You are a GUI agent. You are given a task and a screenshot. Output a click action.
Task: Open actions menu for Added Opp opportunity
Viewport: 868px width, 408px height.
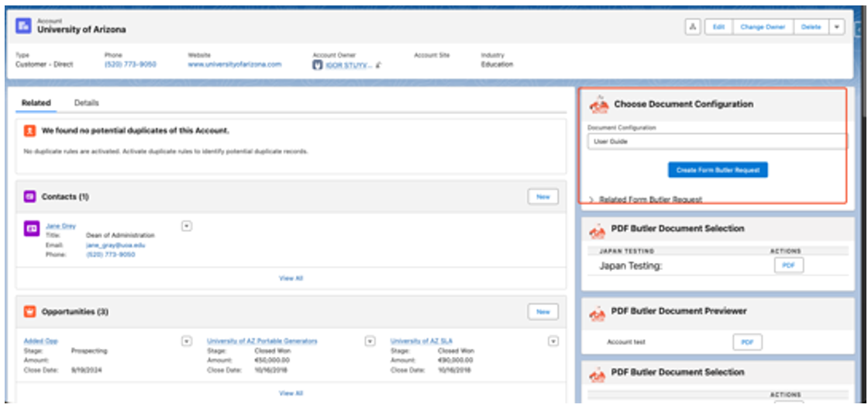click(x=187, y=341)
